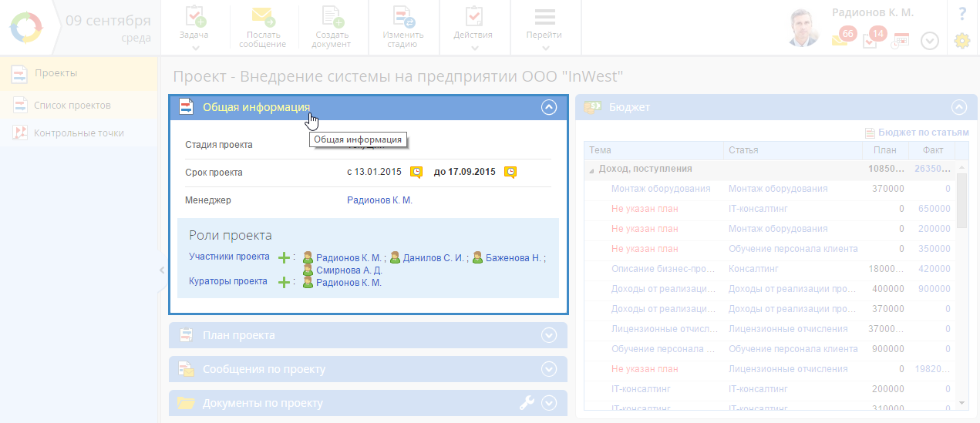Open the tasks icon with 14 badge

tap(871, 40)
